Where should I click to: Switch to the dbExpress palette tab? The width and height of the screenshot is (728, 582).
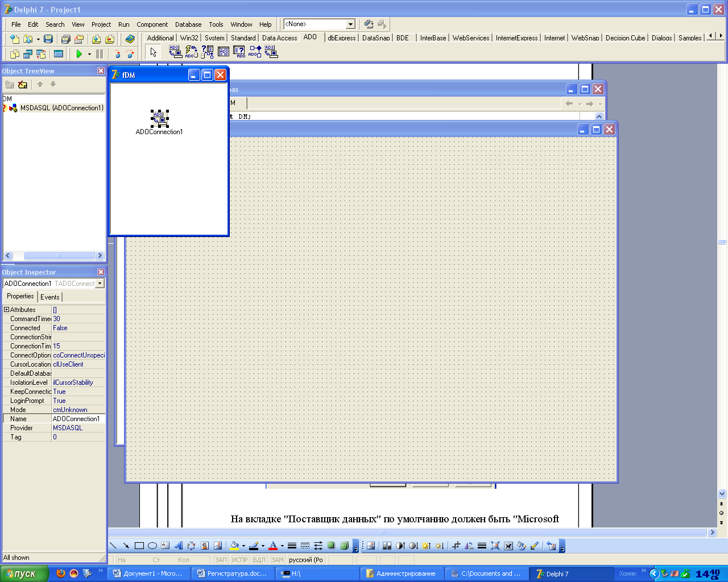coord(341,38)
